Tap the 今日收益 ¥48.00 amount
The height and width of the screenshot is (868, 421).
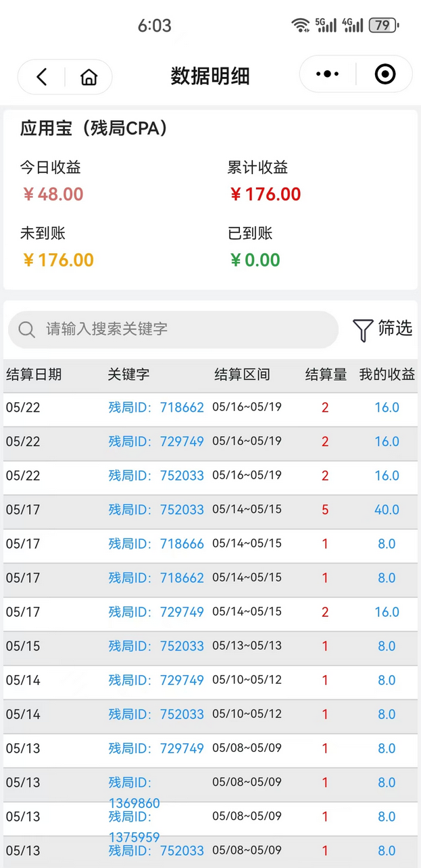point(53,194)
